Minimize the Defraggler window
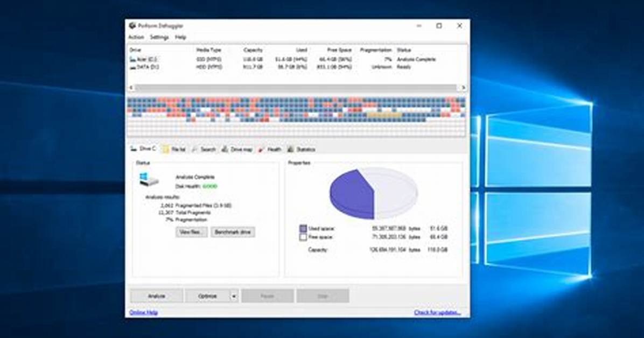Screen dimensions: 644x338 (419, 25)
